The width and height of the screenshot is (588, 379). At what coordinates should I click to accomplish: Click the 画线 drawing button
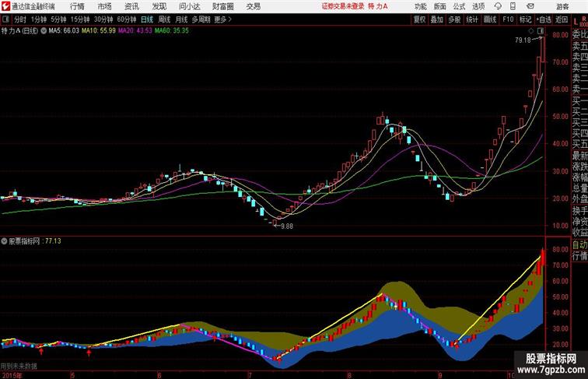(x=490, y=19)
